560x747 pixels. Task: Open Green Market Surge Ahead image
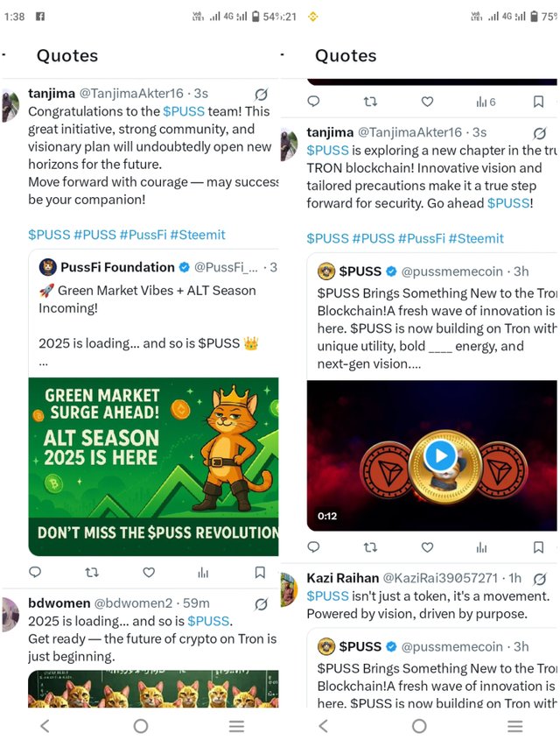click(153, 467)
